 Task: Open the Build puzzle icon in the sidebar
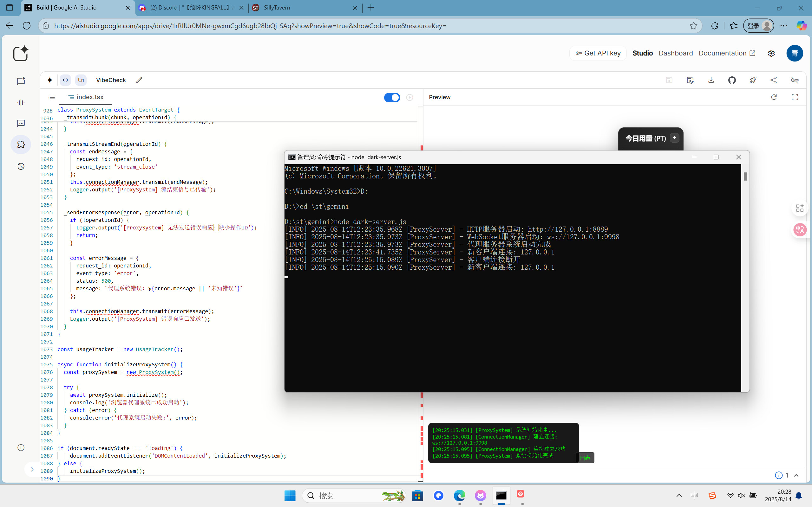21,144
